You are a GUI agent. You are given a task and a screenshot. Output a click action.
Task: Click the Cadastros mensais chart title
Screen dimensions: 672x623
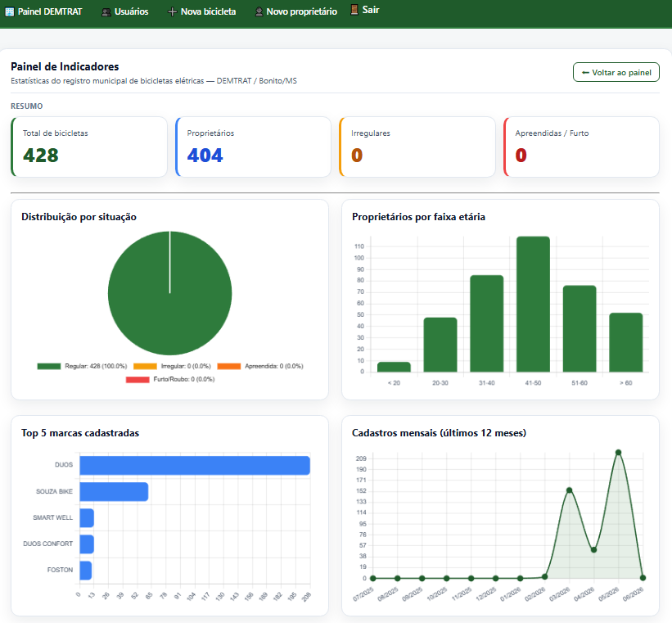[x=439, y=433]
